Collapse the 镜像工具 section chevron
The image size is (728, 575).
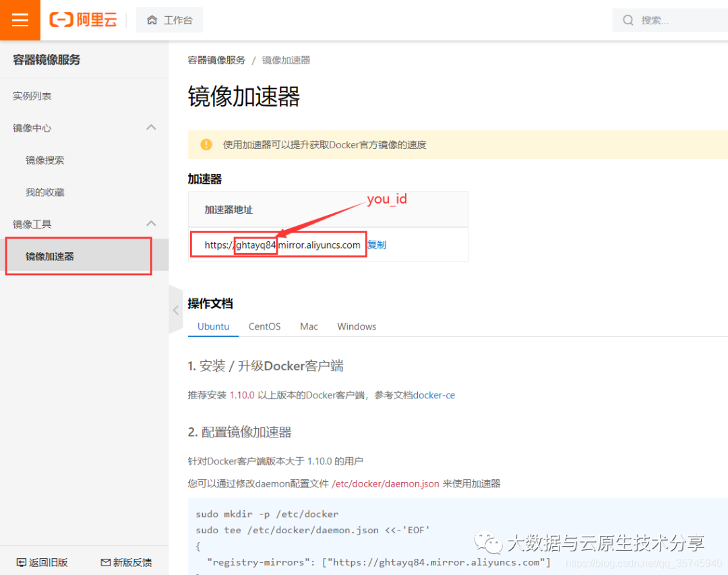[152, 223]
